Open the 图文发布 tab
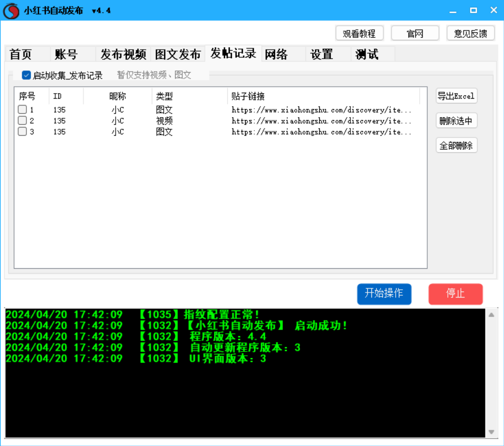 [178, 54]
